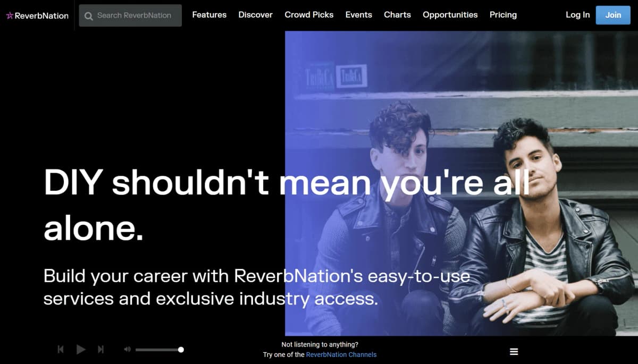Click the Log In link
The width and height of the screenshot is (638, 364).
(x=578, y=15)
